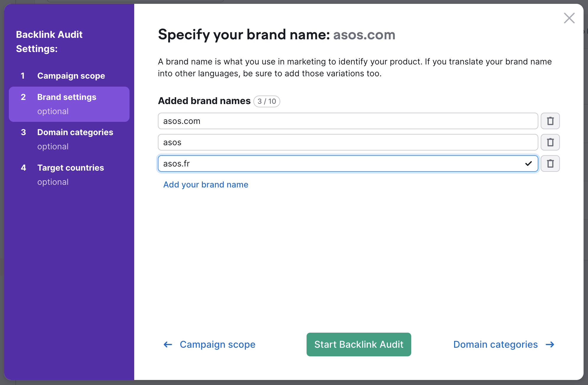
Task: Click the back arrow next to Campaign scope
Action: coord(168,344)
